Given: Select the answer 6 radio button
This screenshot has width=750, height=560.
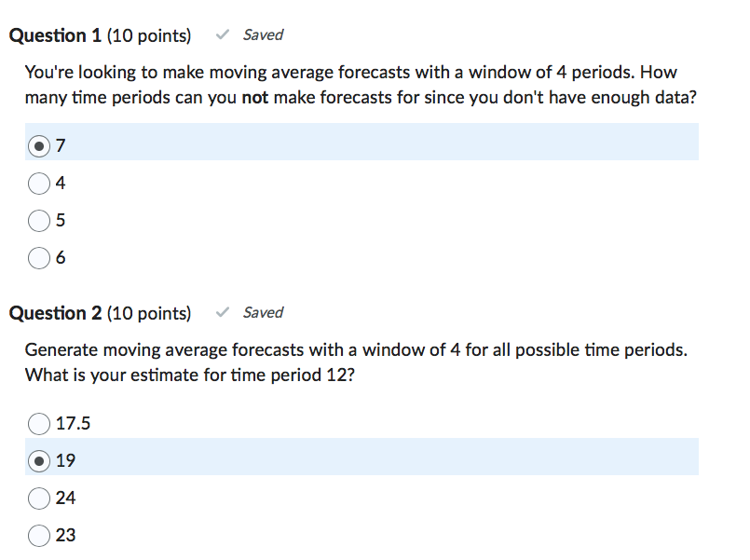Looking at the screenshot, I should (x=39, y=257).
